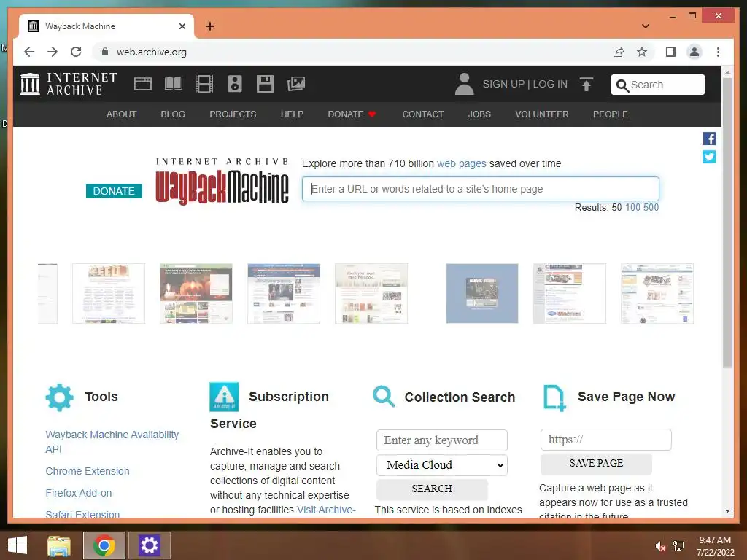Click the Visit Archive- link
This screenshot has height=560, width=747.
326,510
